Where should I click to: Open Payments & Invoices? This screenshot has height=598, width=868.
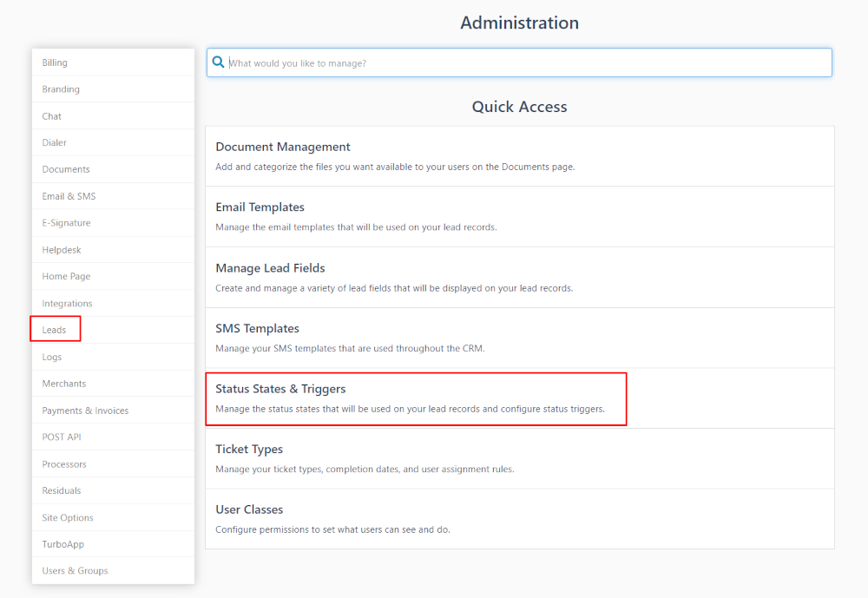(x=114, y=411)
